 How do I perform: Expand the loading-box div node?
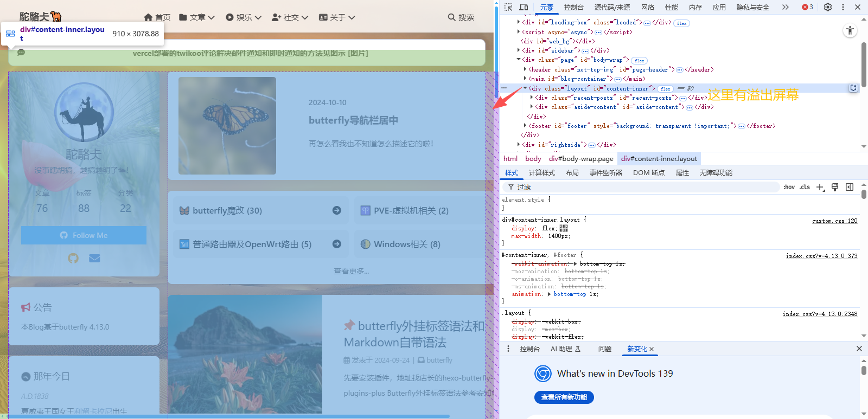[x=519, y=22]
